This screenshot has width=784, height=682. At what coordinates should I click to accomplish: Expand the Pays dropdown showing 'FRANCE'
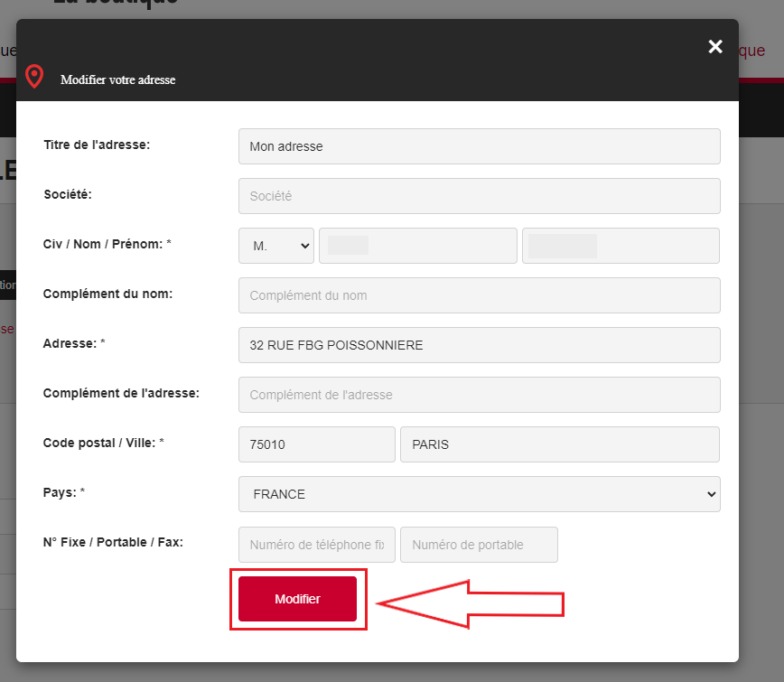pyautogui.click(x=479, y=494)
